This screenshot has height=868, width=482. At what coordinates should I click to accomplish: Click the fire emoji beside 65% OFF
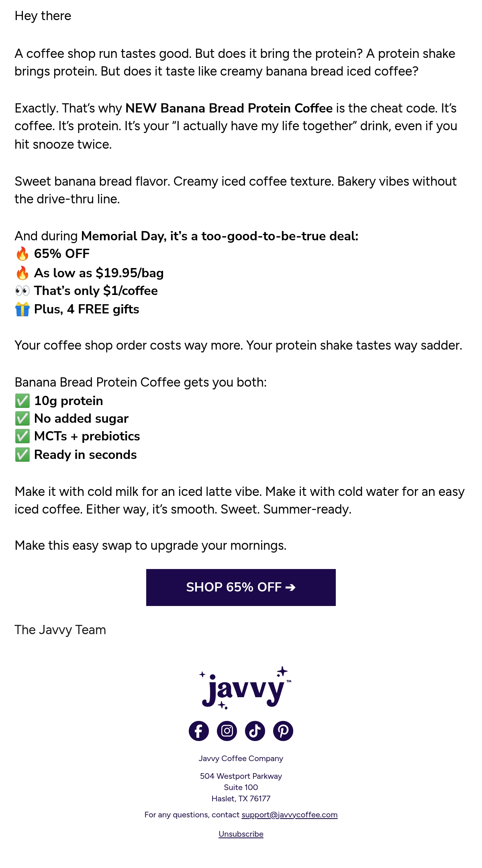click(22, 254)
